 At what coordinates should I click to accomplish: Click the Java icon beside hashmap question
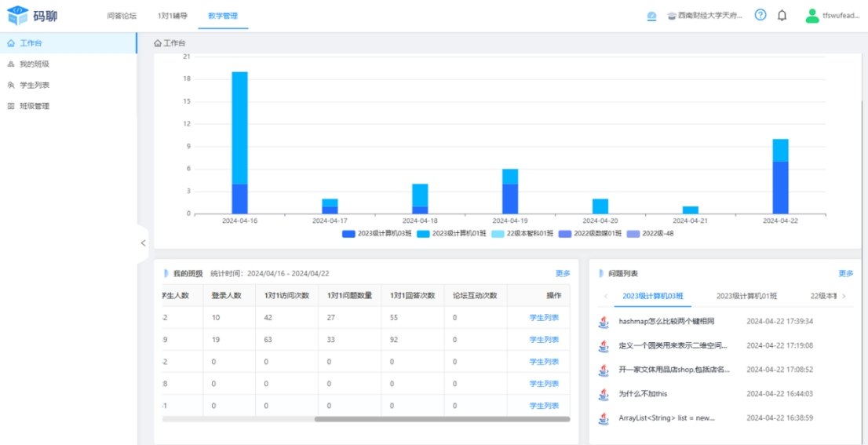pos(604,322)
